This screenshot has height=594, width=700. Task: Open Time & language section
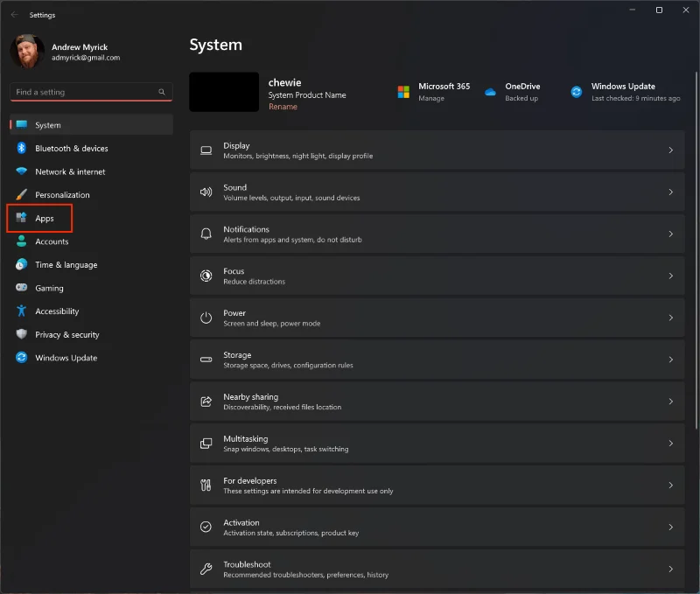pos(91,265)
